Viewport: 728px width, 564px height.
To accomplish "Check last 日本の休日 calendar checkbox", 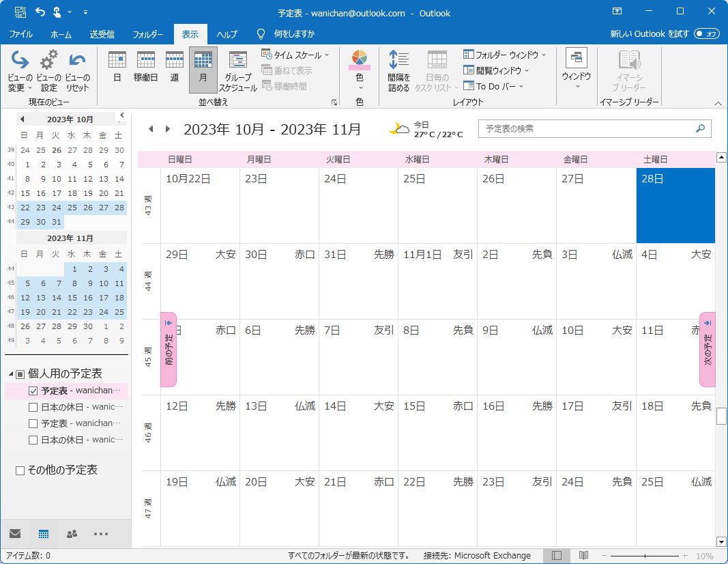I will 33,440.
